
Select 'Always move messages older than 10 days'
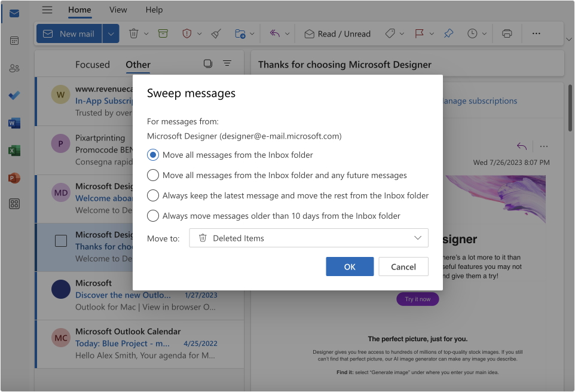click(152, 215)
